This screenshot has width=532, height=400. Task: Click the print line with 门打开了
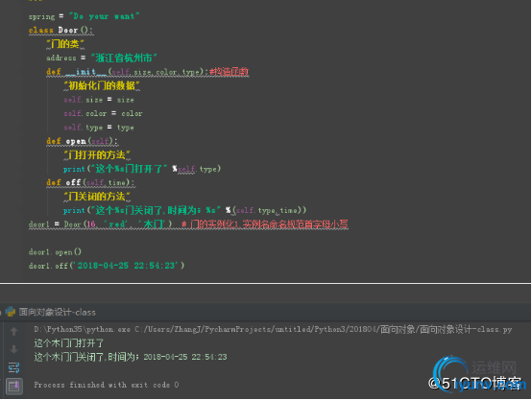(x=142, y=169)
